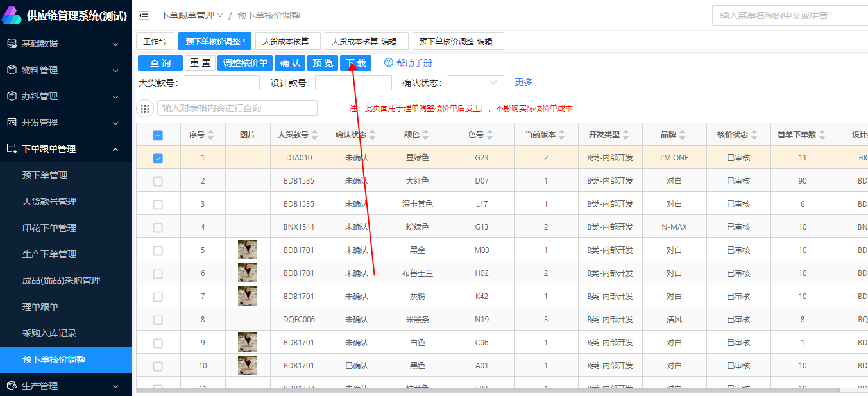
Task: Sort table by 大货款号 column arrows
Action: [x=315, y=135]
